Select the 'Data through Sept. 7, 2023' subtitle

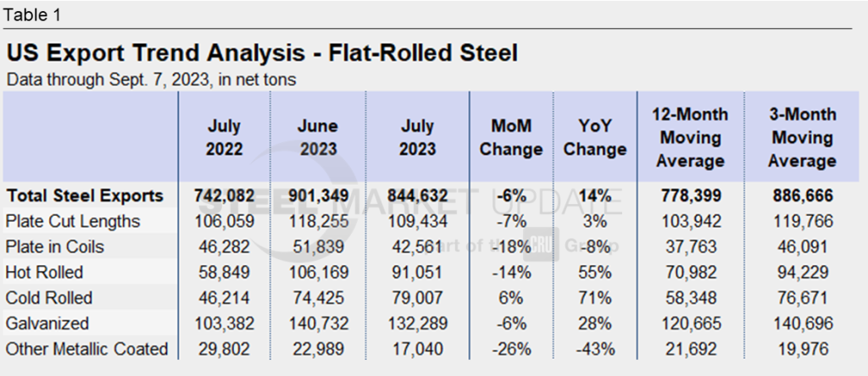tap(150, 79)
